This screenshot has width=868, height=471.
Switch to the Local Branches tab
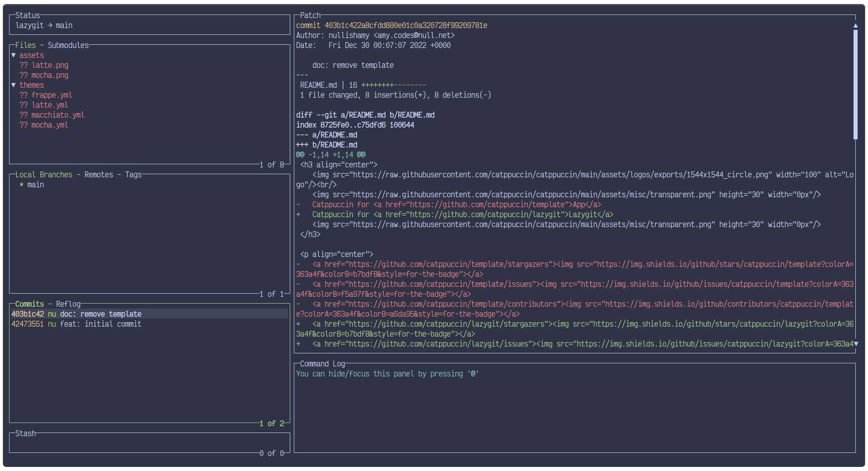click(x=44, y=175)
